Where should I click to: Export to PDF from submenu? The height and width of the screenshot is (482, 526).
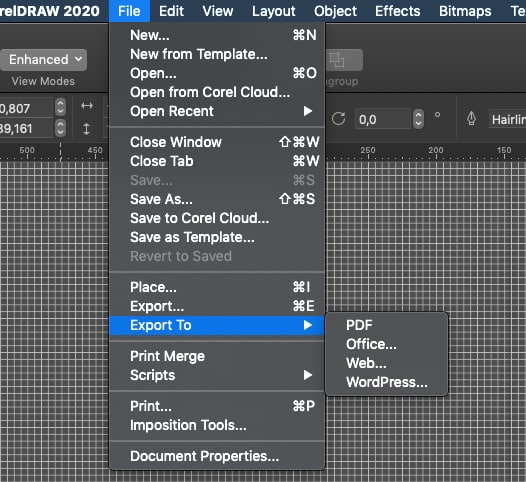tap(387, 325)
